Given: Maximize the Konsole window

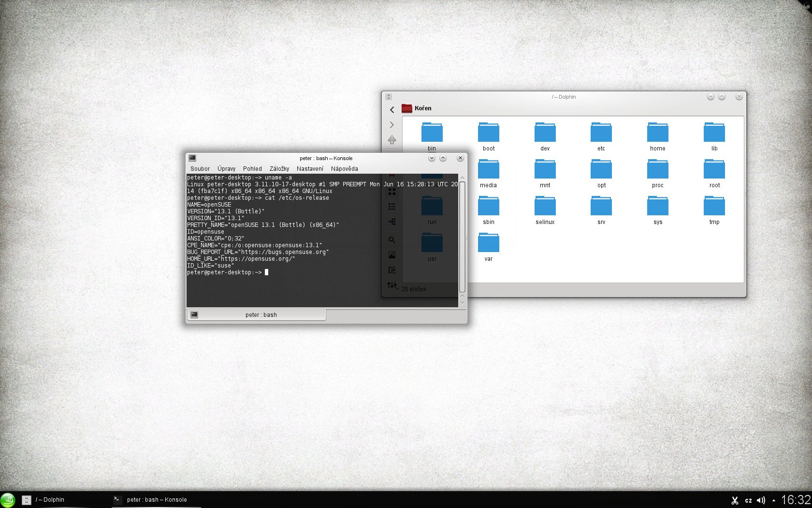Looking at the screenshot, I should 443,158.
